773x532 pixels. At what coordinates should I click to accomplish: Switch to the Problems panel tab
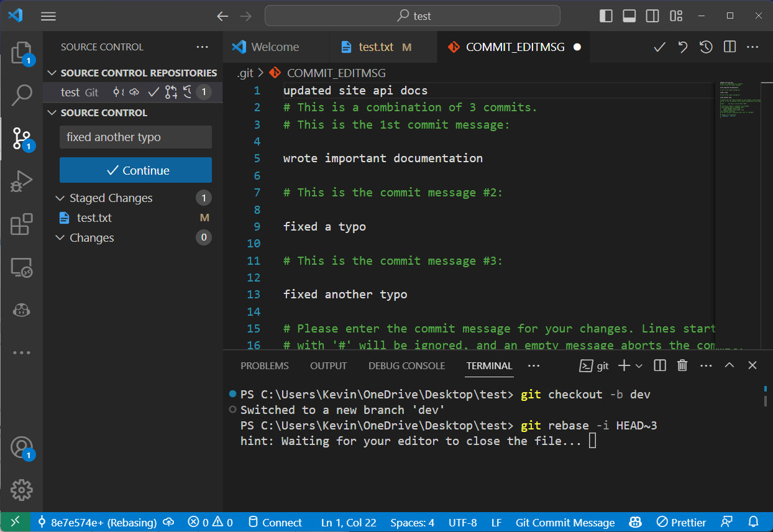pos(265,366)
